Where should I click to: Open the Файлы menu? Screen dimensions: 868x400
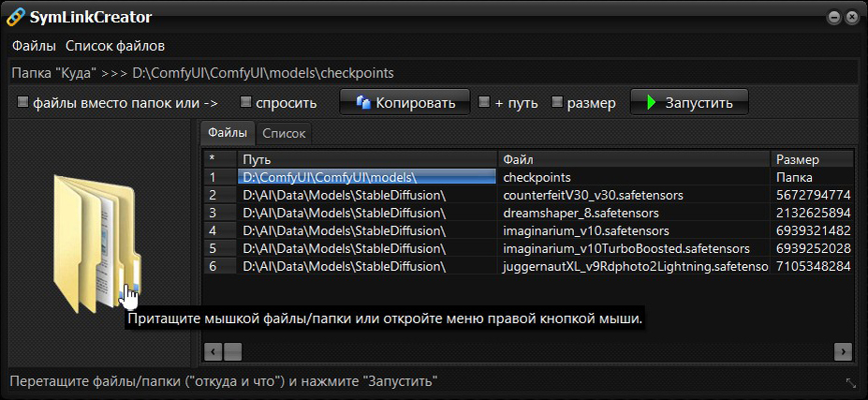35,46
